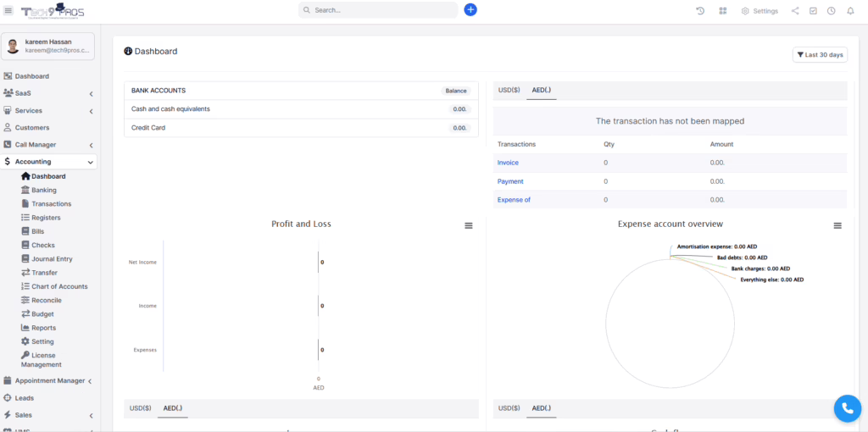
Task: Click the share icon in top bar
Action: (794, 11)
